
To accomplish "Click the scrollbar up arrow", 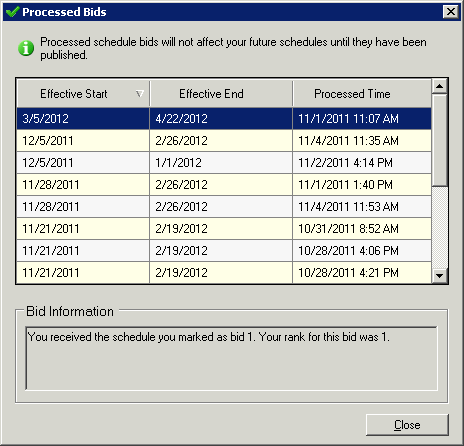I will pyautogui.click(x=440, y=86).
